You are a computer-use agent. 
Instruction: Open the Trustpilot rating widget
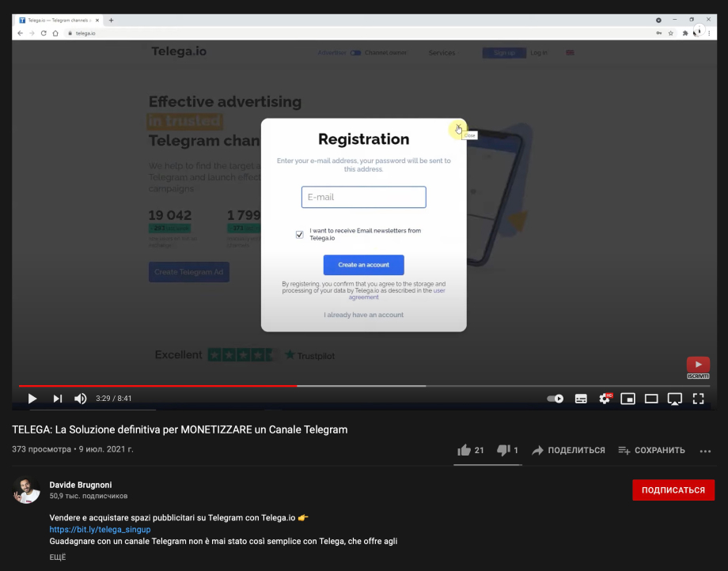[245, 355]
